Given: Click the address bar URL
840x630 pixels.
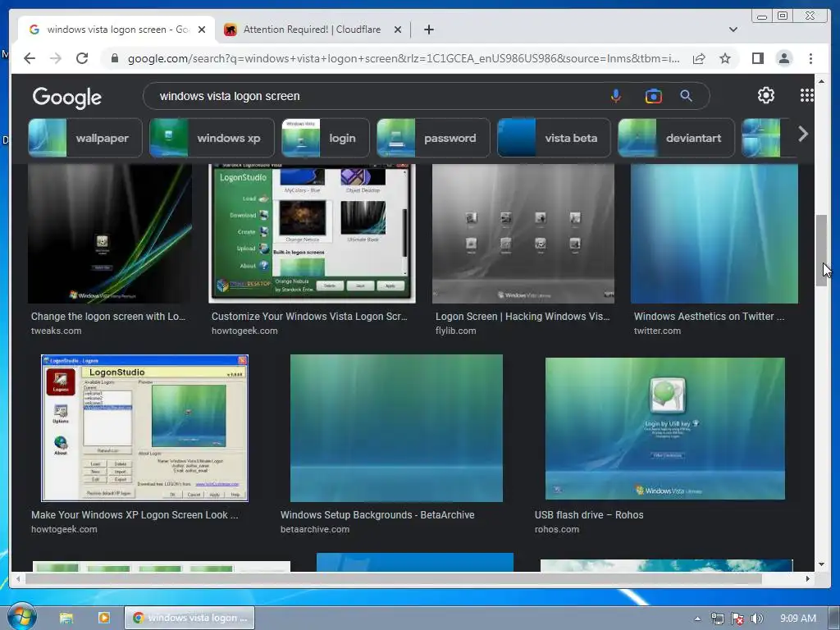Looking at the screenshot, I should click(404, 58).
